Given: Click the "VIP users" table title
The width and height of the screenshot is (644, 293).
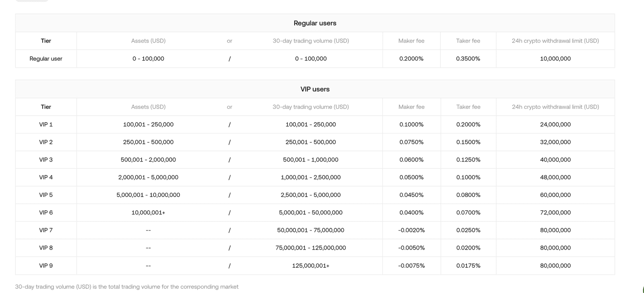Looking at the screenshot, I should point(315,89).
